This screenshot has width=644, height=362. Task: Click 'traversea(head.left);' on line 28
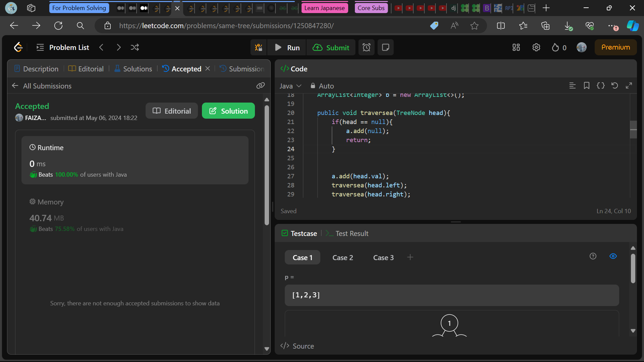369,185
